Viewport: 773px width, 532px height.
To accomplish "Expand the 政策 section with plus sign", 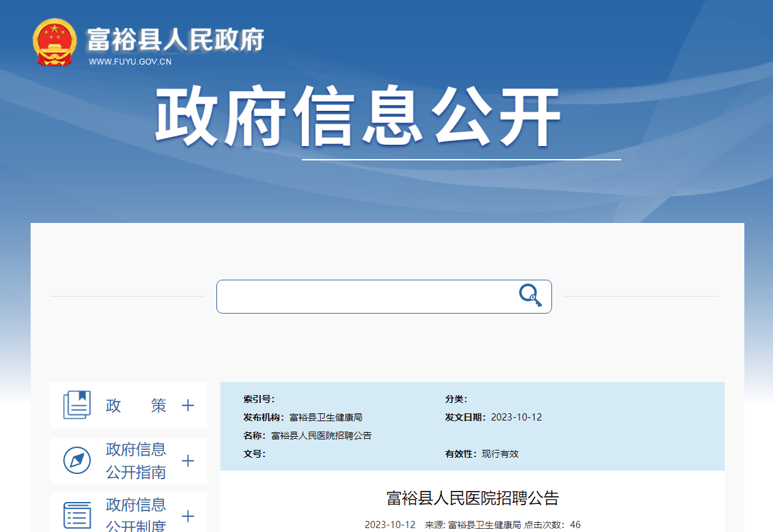I will click(x=188, y=406).
